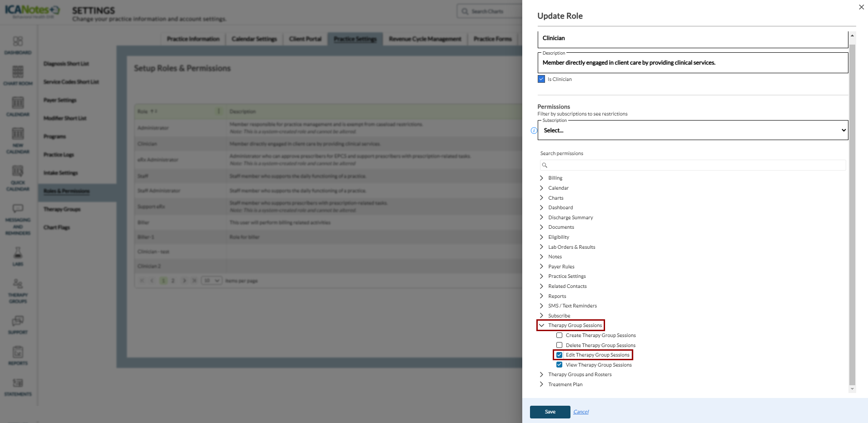
Task: Expand the Billing permissions group
Action: tap(541, 178)
